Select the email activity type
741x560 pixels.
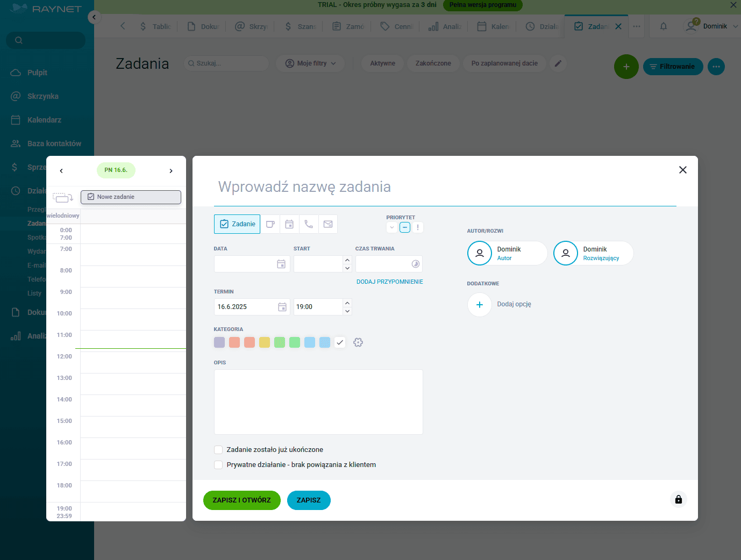(328, 224)
